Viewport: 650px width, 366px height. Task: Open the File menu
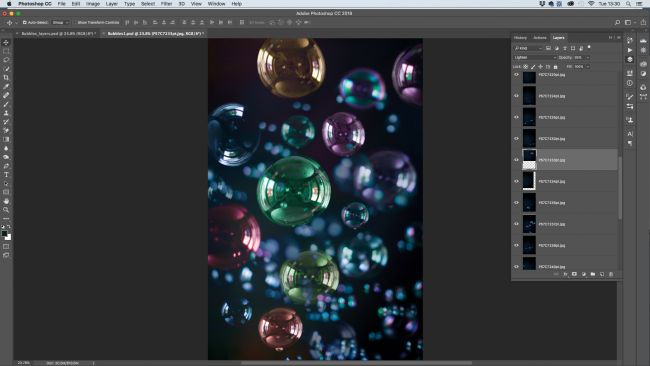click(x=61, y=4)
